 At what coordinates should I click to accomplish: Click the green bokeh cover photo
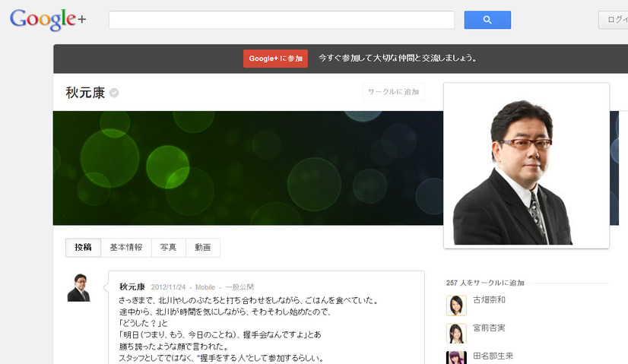click(x=248, y=168)
